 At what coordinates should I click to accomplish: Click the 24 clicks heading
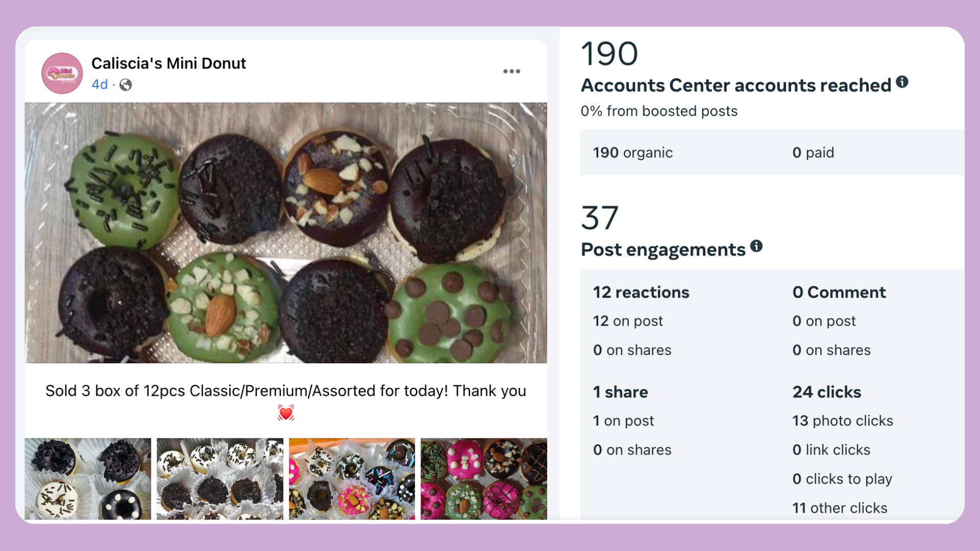[x=826, y=392]
